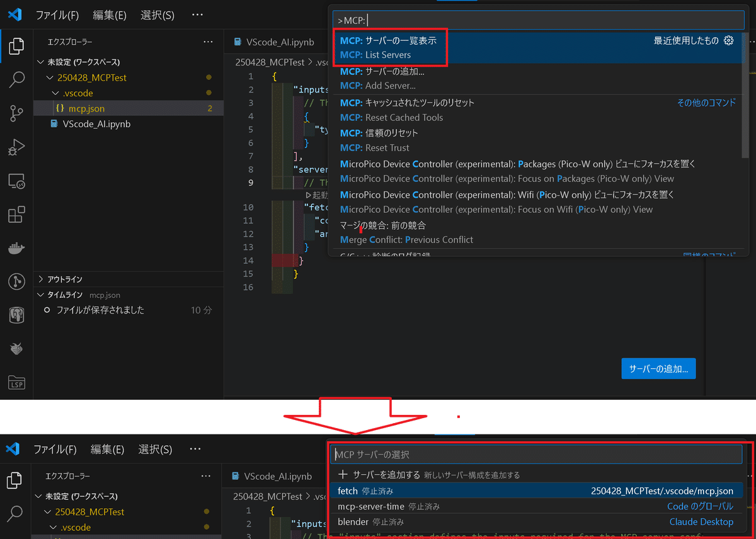Open the Extensions view
756x539 pixels.
click(x=16, y=215)
